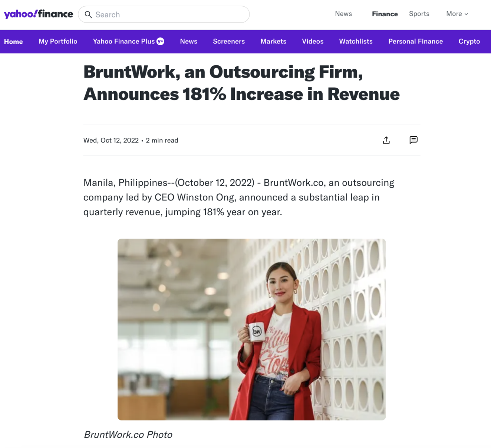This screenshot has height=448, width=491.
Task: Click the article's opening paragraph
Action: (x=239, y=197)
